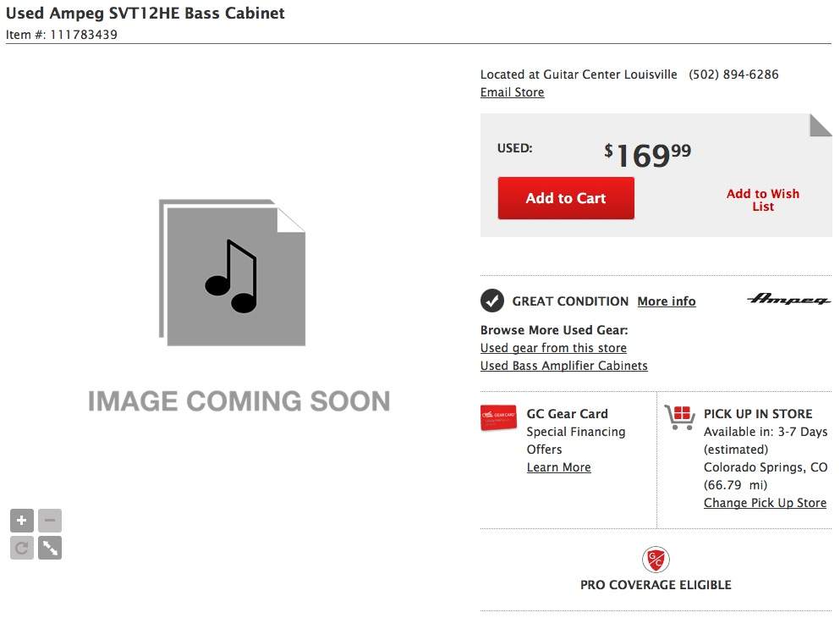
Task: Click the PRO COVERAGE ELIGIBLE label
Action: click(x=656, y=585)
